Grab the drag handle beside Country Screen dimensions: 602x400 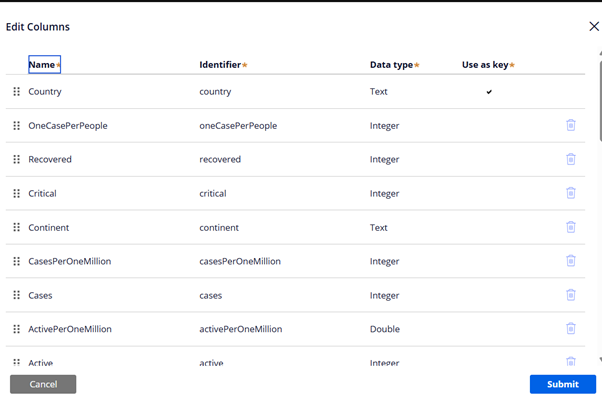[x=17, y=92]
